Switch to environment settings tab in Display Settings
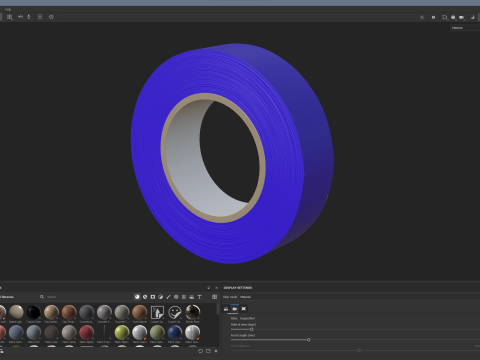This screenshot has height=360, width=480. [x=226, y=309]
